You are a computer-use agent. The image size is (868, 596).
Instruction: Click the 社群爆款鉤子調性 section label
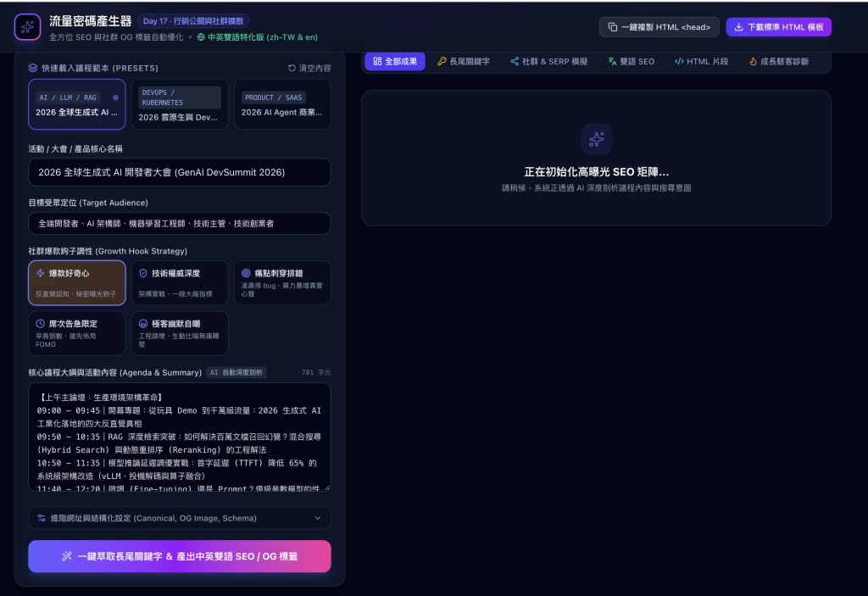click(108, 252)
